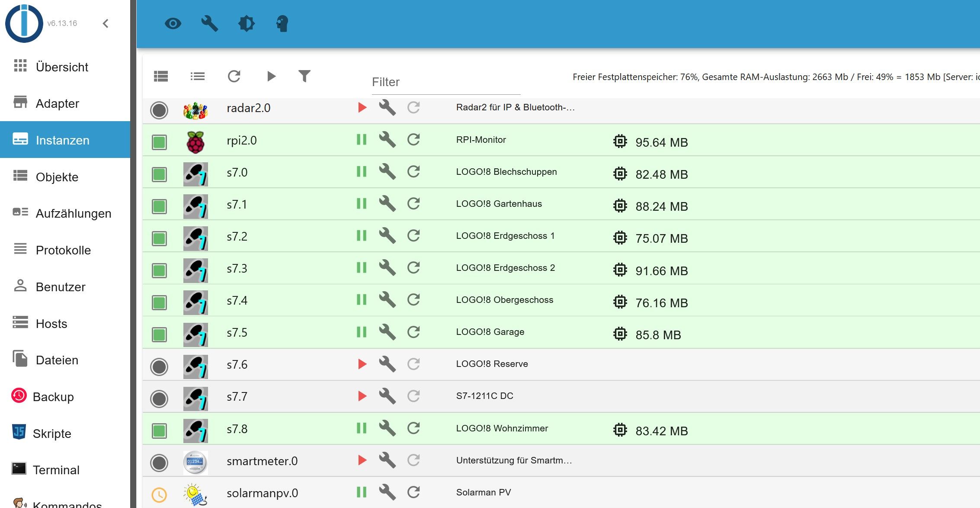
Task: Restart the s7.8 instance
Action: click(413, 428)
